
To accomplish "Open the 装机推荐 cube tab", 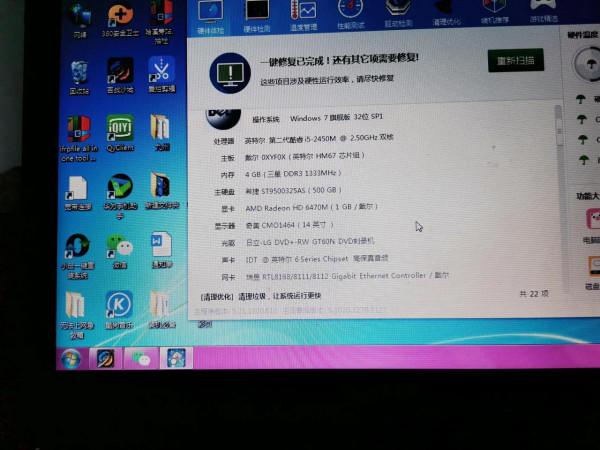I will click(x=495, y=12).
